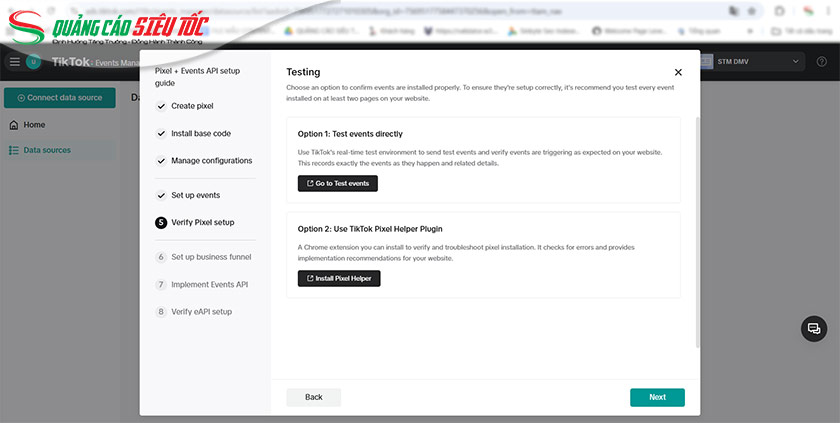Select the Set up events step

[x=195, y=195]
